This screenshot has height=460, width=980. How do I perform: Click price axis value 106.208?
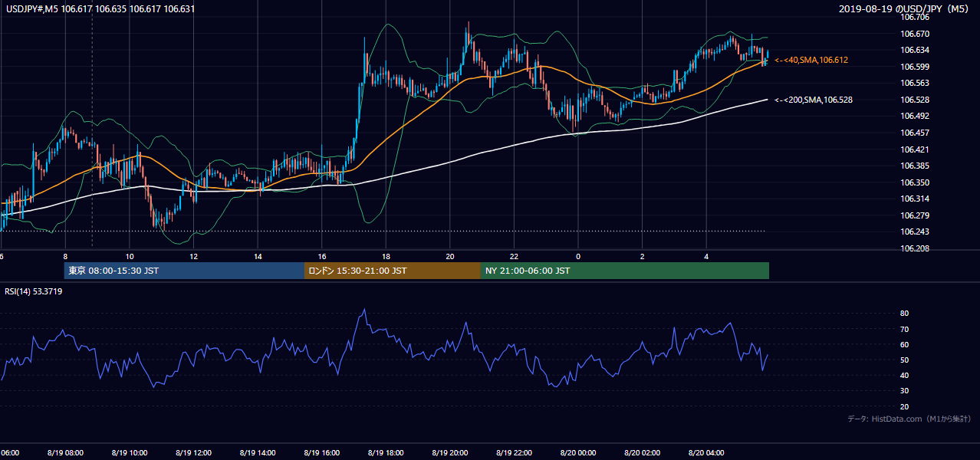coord(915,248)
